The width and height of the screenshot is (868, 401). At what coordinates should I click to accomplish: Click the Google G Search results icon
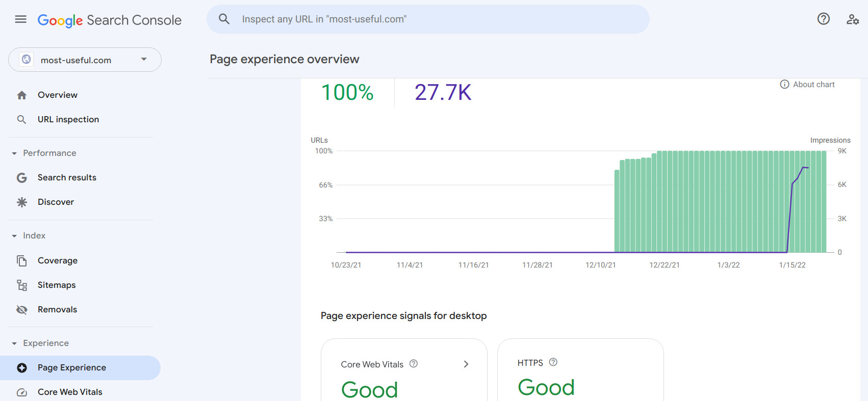click(21, 178)
